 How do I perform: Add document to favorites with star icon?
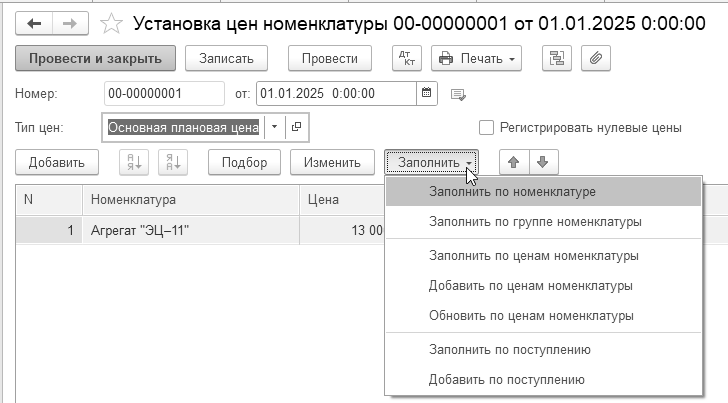pyautogui.click(x=111, y=24)
